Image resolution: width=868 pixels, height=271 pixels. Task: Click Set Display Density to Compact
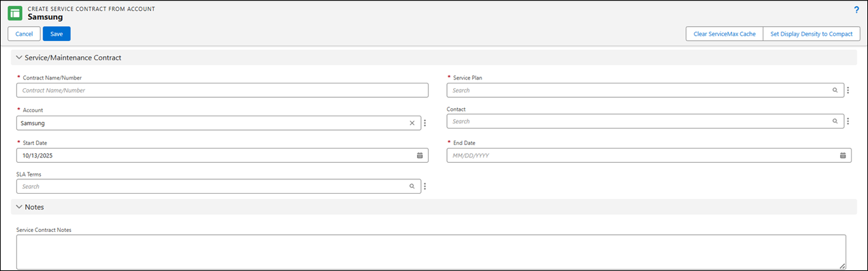(811, 34)
